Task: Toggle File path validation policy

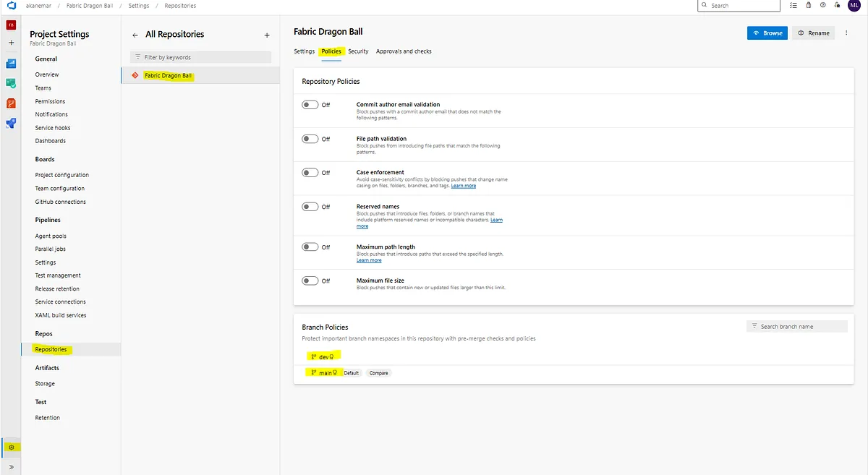Action: (310, 139)
